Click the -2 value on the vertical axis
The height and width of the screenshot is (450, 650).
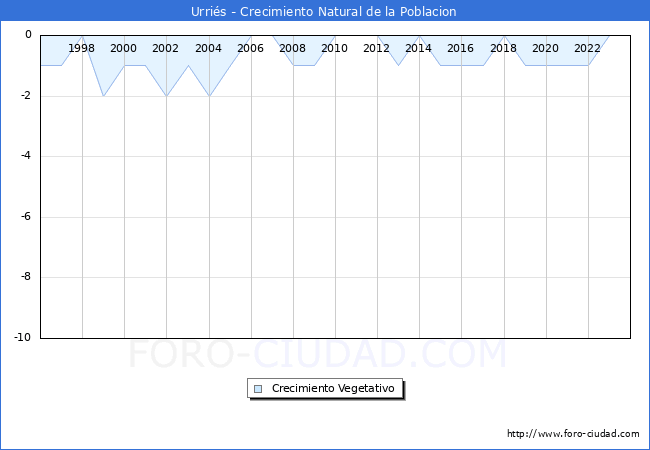click(26, 96)
